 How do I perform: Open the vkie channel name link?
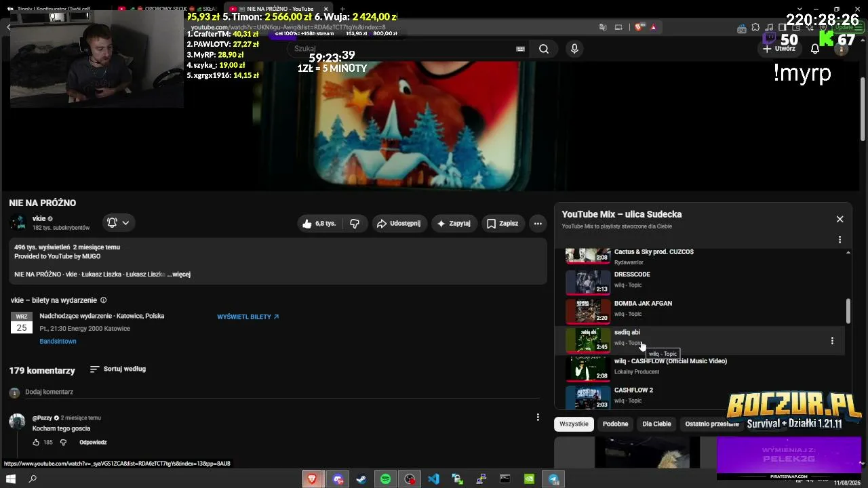click(x=39, y=218)
